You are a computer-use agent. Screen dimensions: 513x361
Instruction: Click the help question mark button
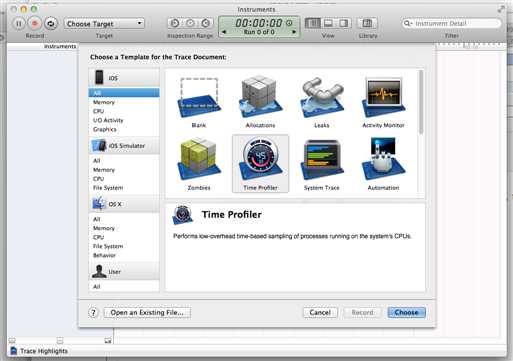pos(93,313)
